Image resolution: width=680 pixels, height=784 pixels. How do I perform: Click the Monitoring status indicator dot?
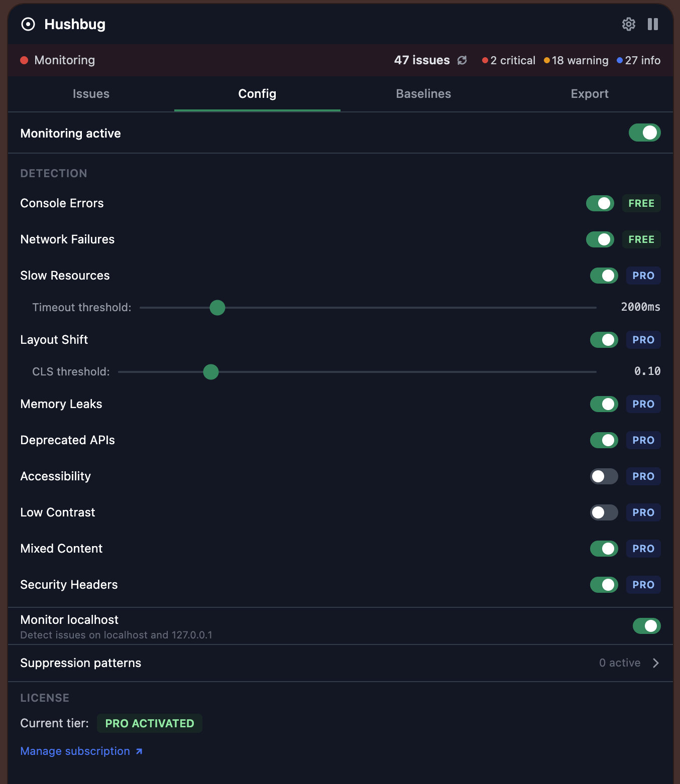(x=24, y=60)
